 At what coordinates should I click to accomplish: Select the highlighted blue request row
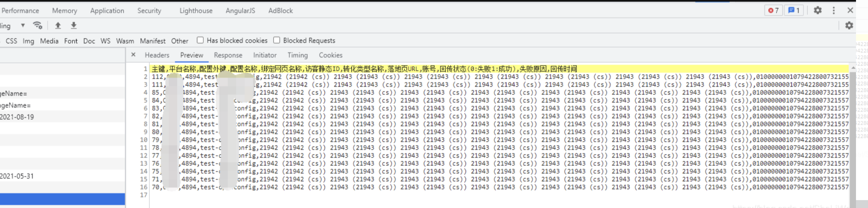(x=62, y=199)
